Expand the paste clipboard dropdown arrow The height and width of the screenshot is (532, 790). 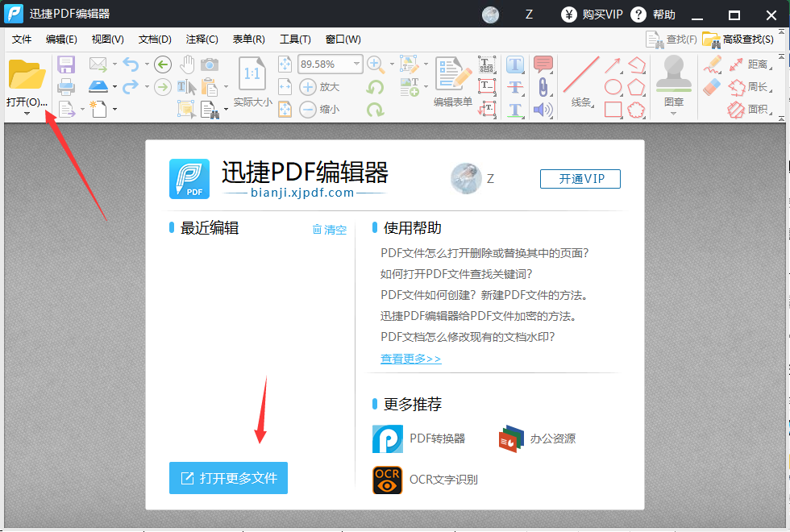(226, 87)
